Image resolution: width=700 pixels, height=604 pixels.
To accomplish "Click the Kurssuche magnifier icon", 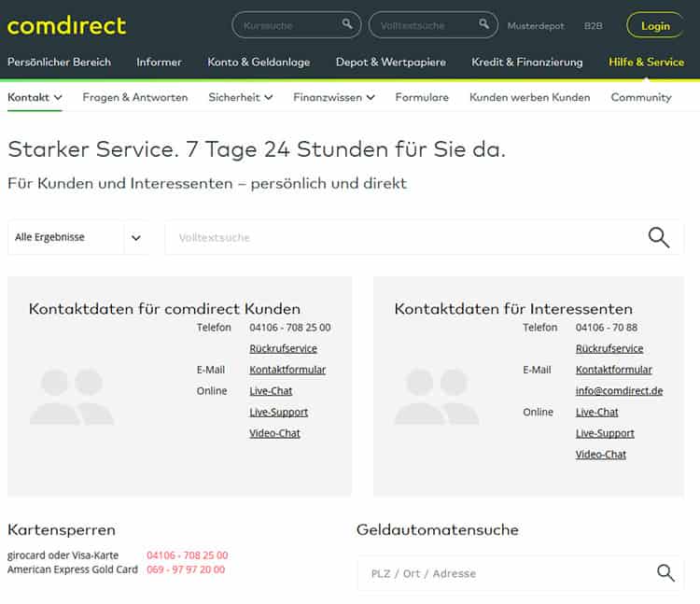I will pyautogui.click(x=347, y=23).
